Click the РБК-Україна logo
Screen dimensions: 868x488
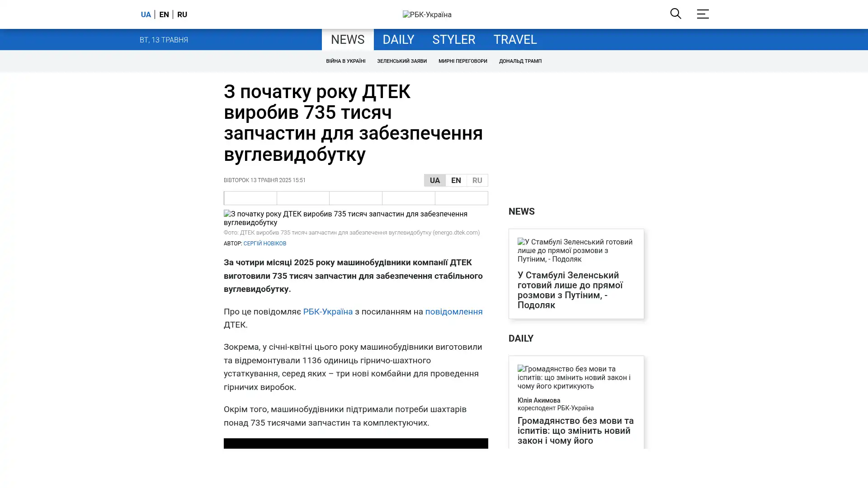[427, 14]
